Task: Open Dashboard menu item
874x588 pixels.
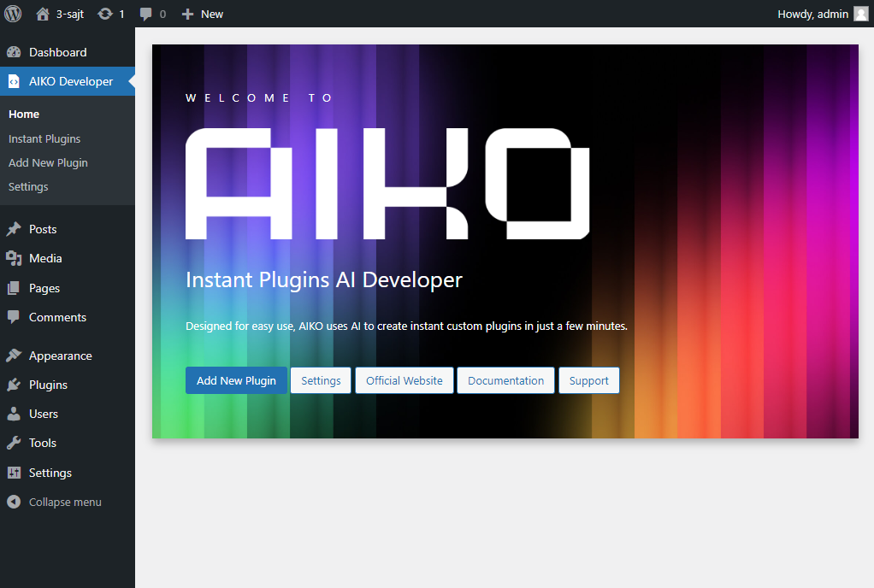Action: (x=58, y=52)
